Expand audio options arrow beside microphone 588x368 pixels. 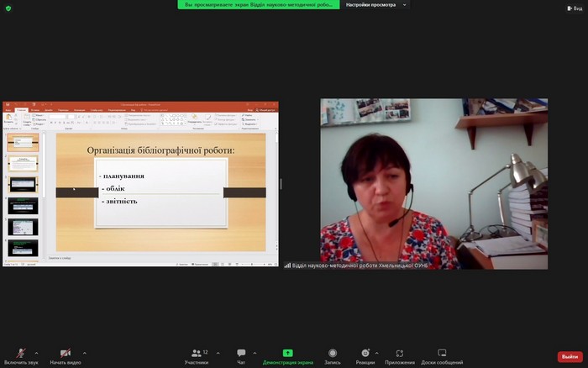39,353
